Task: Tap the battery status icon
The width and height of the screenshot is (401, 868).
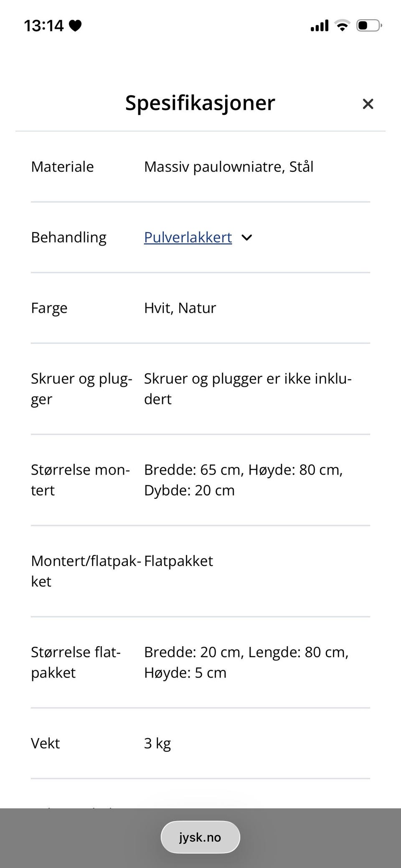Action: pyautogui.click(x=369, y=25)
